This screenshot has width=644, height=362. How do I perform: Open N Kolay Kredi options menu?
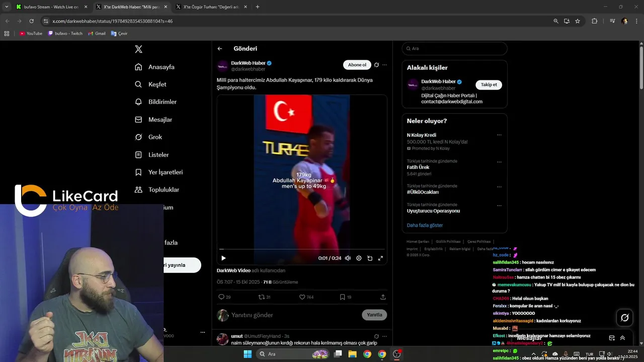tap(499, 135)
